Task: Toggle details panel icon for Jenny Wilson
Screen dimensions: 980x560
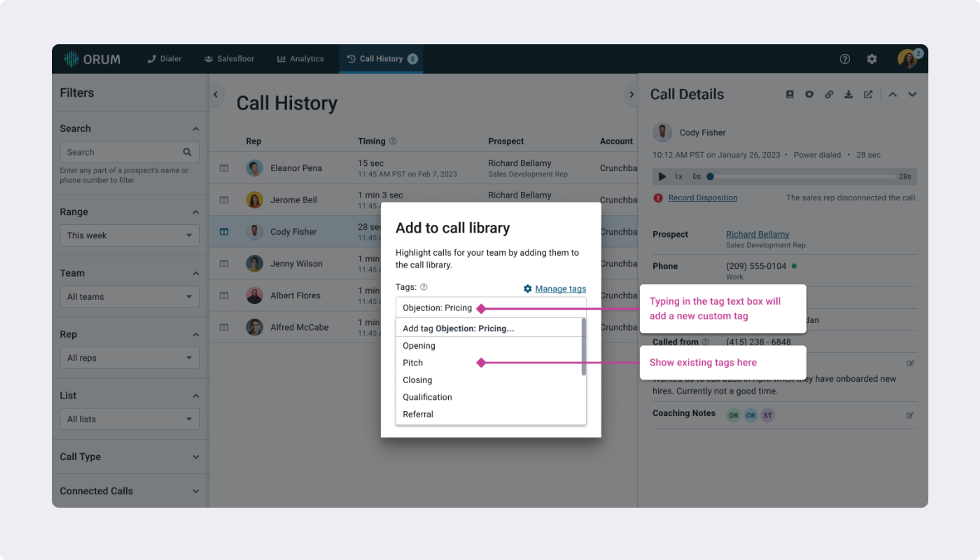Action: point(224,263)
